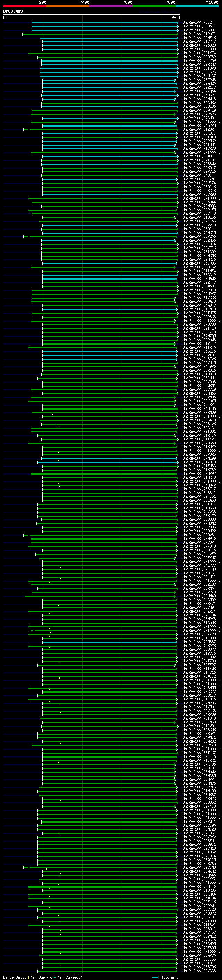Select hit label UniRef100_Q7MZ99
This screenshot has height=980, width=222.
click(199, 459)
